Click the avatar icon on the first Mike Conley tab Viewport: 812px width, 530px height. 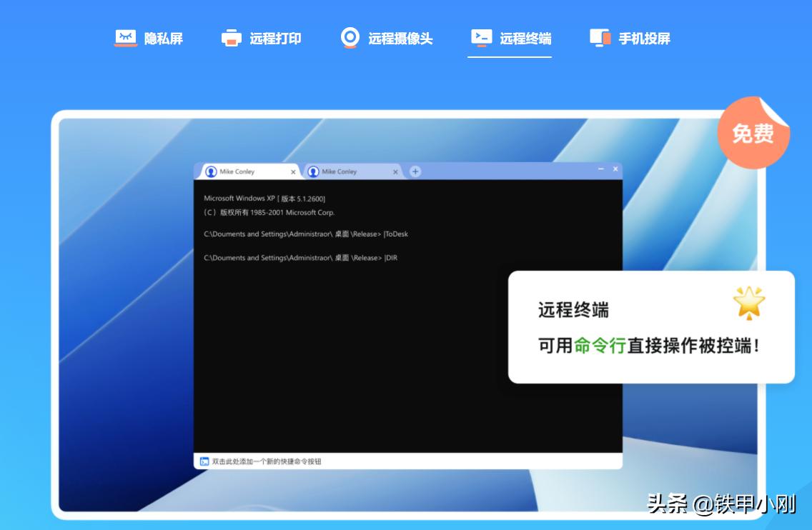tap(211, 171)
